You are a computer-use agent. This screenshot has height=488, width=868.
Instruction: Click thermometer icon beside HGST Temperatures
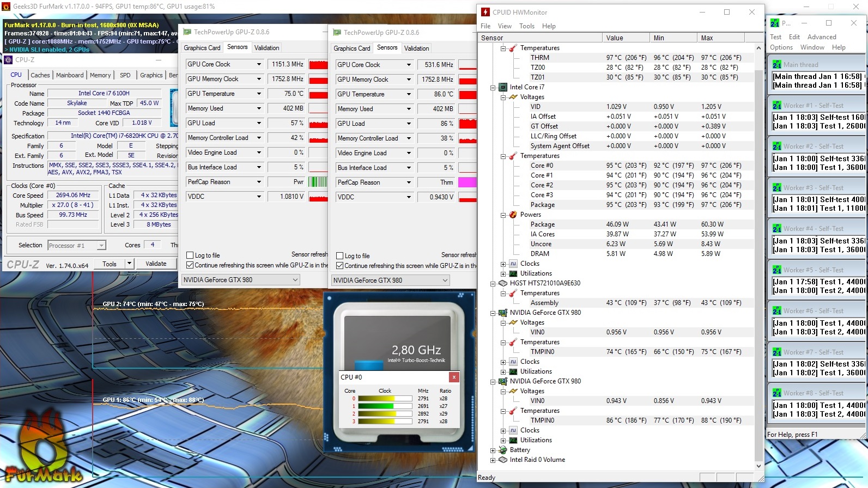(513, 293)
